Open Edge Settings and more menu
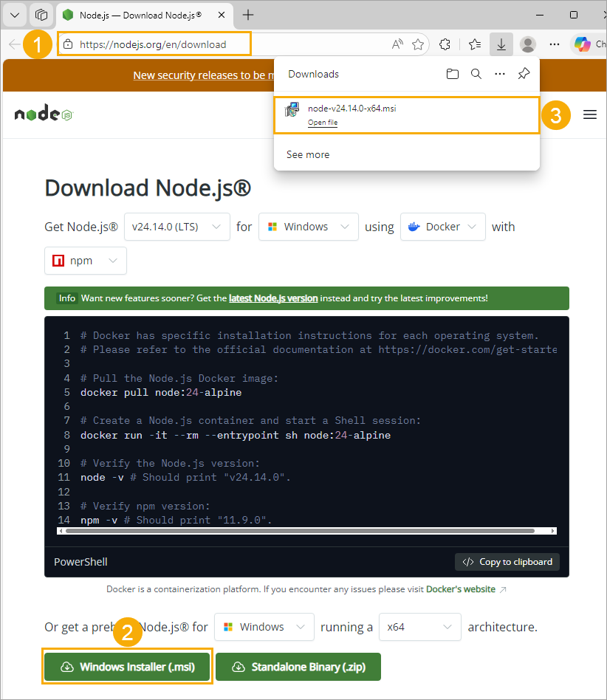Image resolution: width=607 pixels, height=700 pixels. (x=555, y=44)
